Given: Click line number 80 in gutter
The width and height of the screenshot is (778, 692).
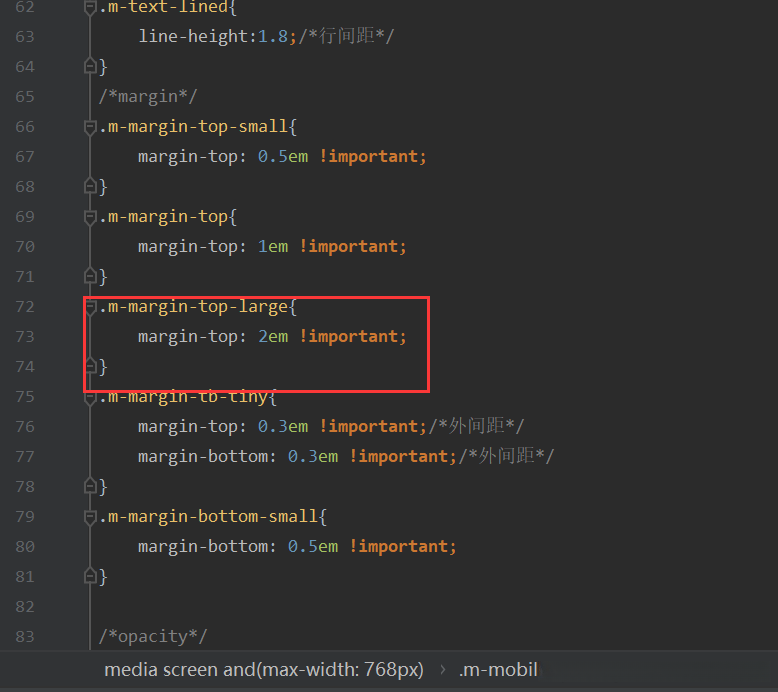Looking at the screenshot, I should tap(25, 547).
